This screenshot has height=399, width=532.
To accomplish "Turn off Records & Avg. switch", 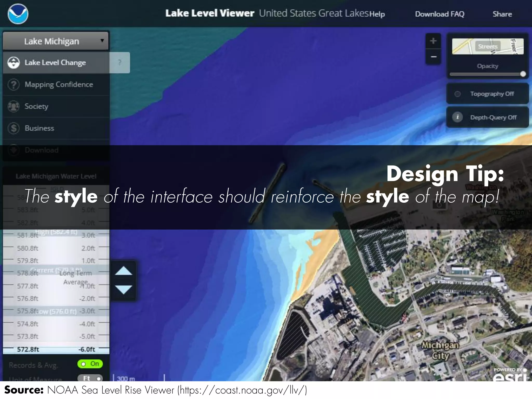I will tap(90, 364).
